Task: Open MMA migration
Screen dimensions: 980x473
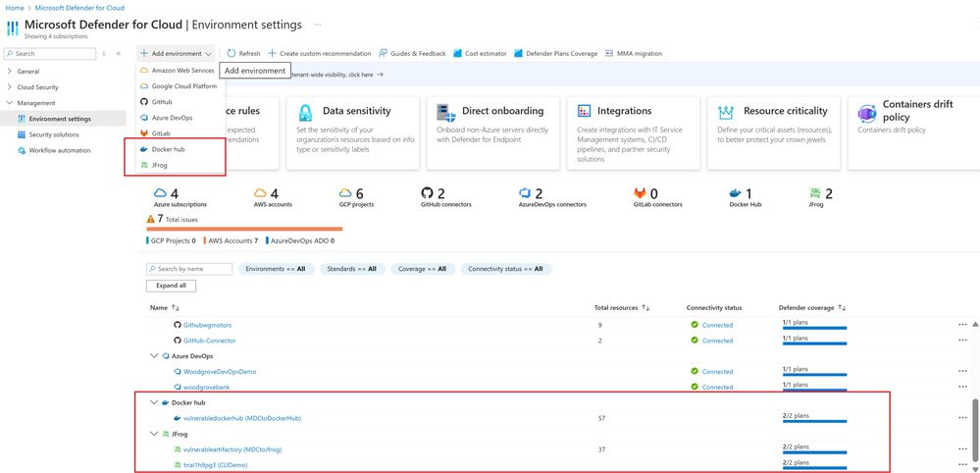Action: pyautogui.click(x=634, y=54)
